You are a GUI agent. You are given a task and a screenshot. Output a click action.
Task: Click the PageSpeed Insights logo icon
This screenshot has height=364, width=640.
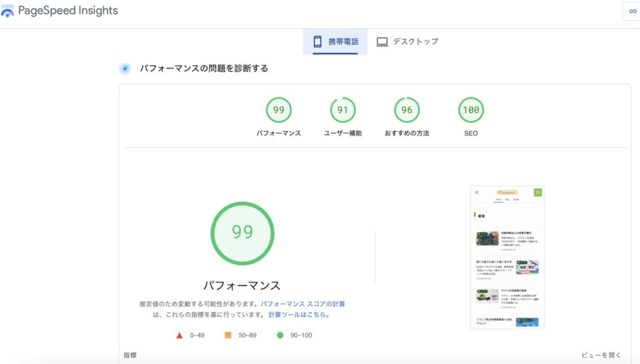pos(7,12)
